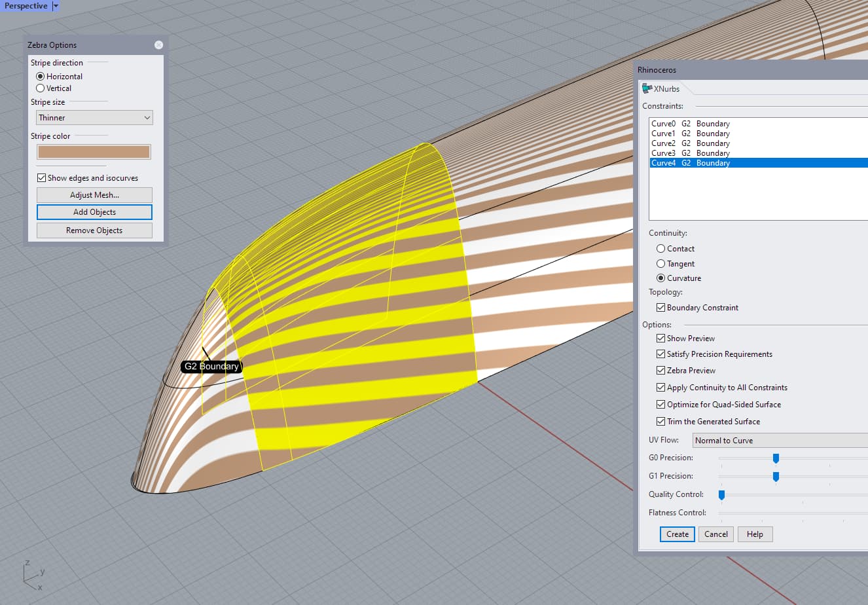Close the Zebra Options panel
The height and width of the screenshot is (605, 868).
pyautogui.click(x=158, y=45)
